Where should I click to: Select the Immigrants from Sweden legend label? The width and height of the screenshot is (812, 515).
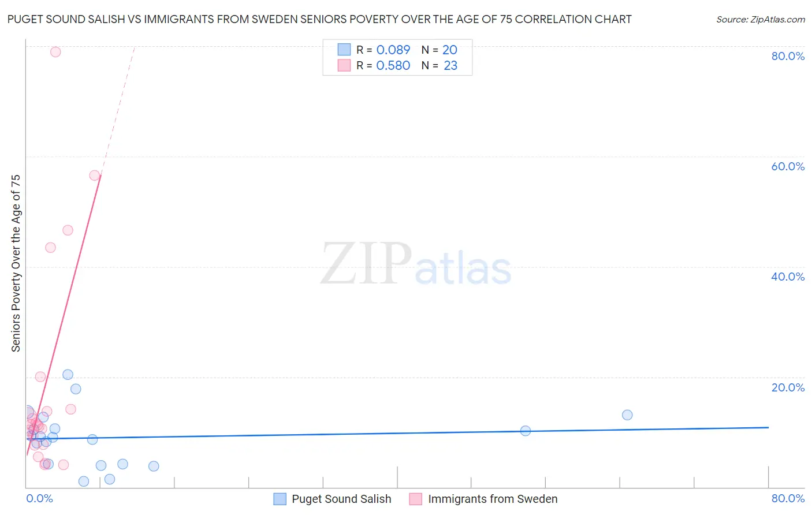click(x=493, y=499)
